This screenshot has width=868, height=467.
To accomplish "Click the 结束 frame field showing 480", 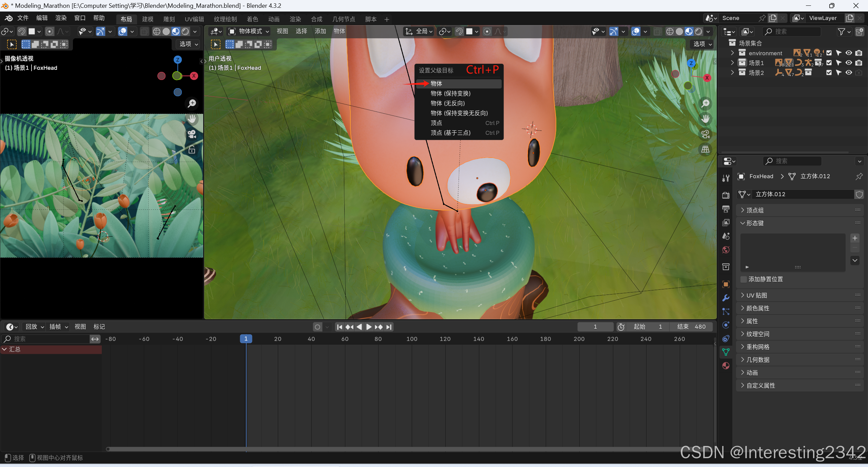I will tap(692, 327).
